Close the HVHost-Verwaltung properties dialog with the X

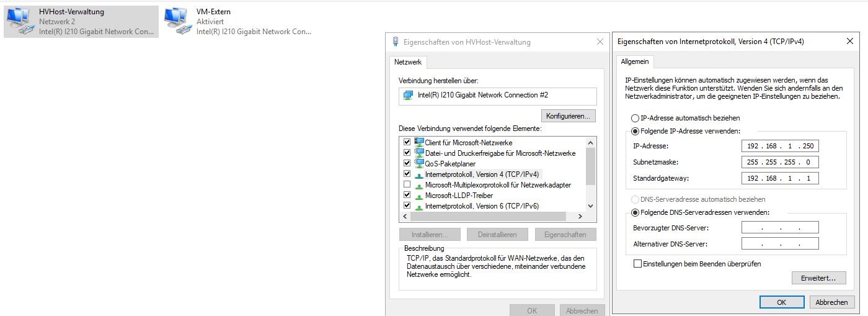pos(600,42)
